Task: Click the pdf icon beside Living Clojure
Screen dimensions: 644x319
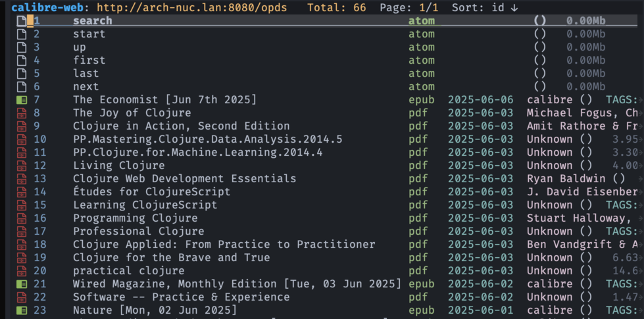Action: pyautogui.click(x=22, y=166)
